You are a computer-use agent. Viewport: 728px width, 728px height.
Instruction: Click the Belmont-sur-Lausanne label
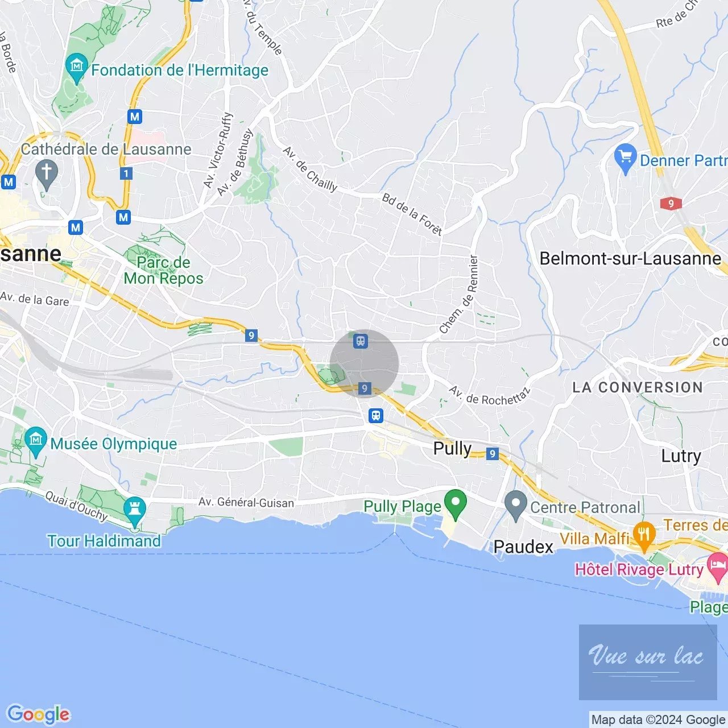coord(630,258)
